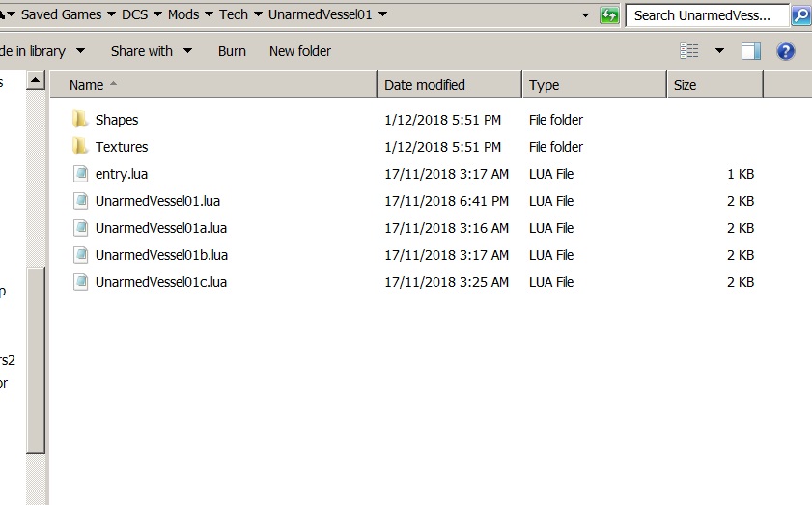Viewport: 812px width, 505px height.
Task: Sort by the Name column header
Action: 213,84
